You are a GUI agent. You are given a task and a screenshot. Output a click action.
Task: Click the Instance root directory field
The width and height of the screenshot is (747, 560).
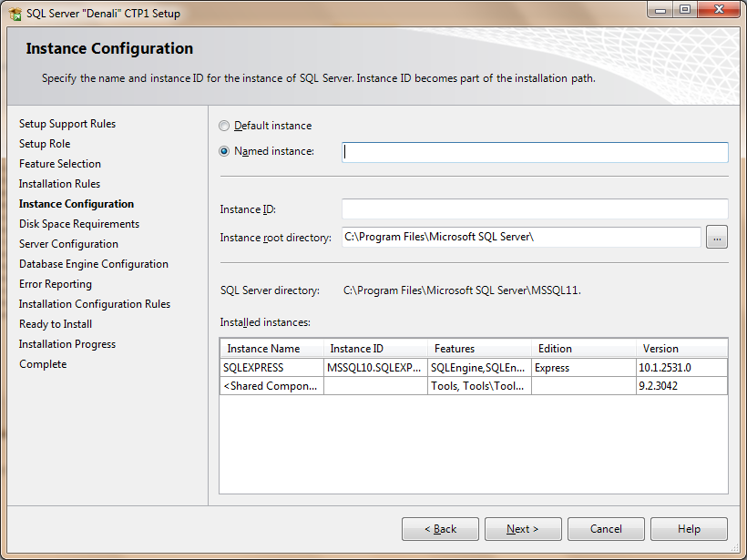coord(521,237)
